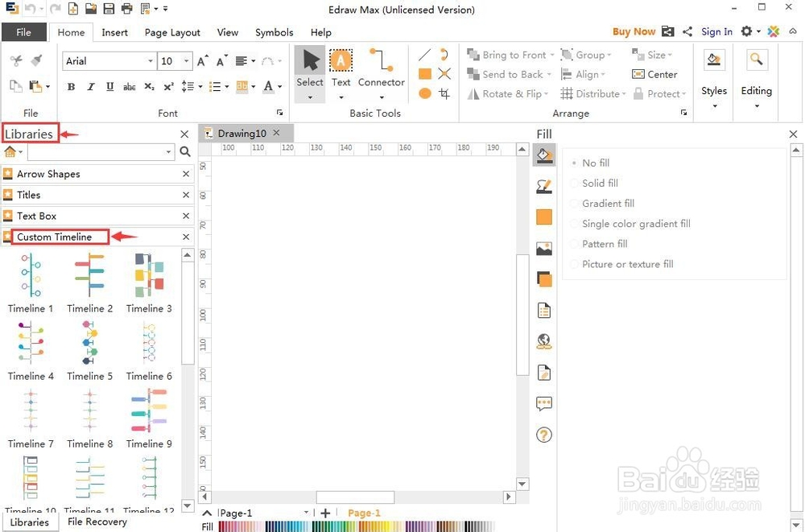Expand the font color dropdown arrow

click(280, 87)
